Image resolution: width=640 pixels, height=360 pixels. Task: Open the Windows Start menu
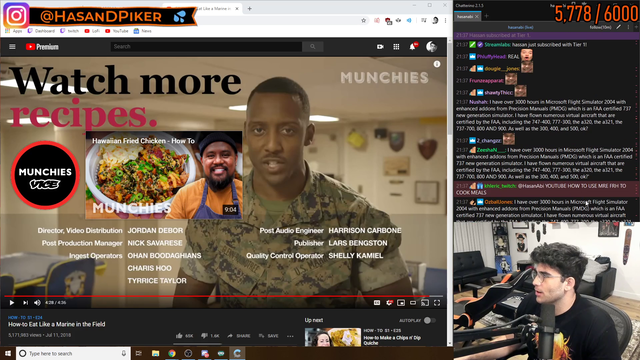pyautogui.click(x=8, y=353)
